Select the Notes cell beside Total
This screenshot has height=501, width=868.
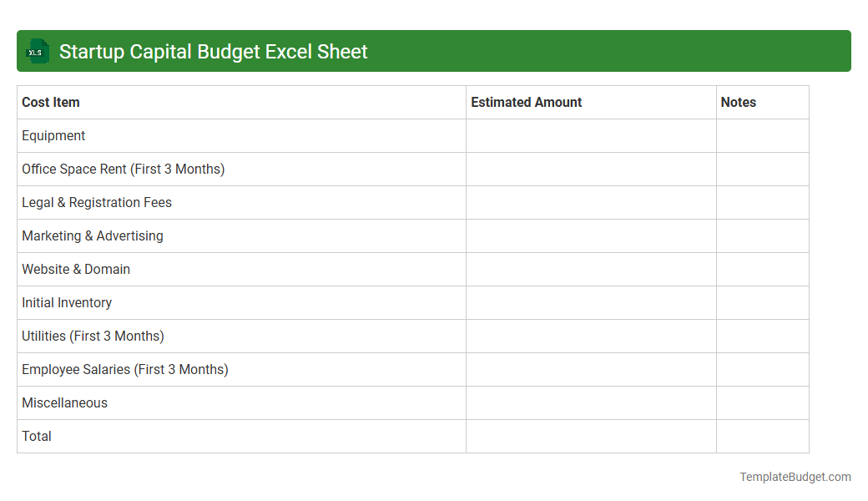[762, 436]
